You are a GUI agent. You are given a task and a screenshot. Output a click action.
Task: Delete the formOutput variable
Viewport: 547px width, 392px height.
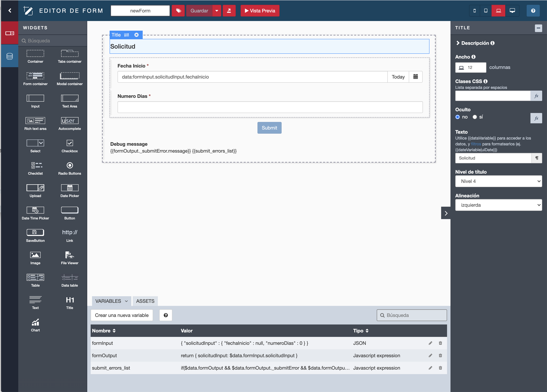click(x=440, y=355)
